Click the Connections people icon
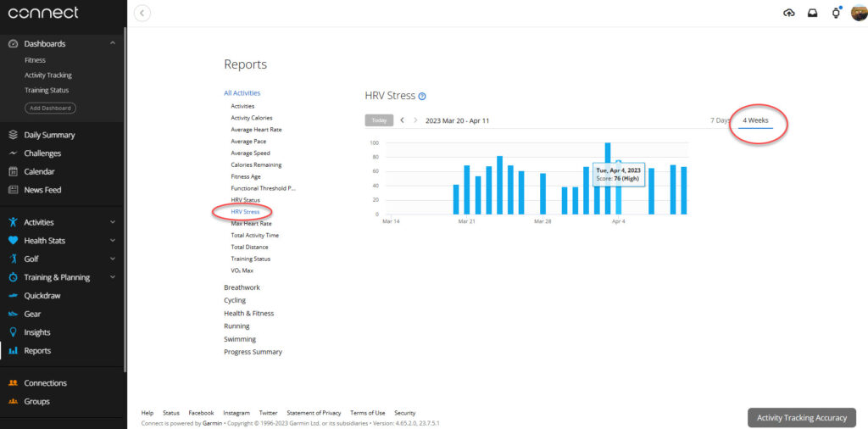 point(14,383)
